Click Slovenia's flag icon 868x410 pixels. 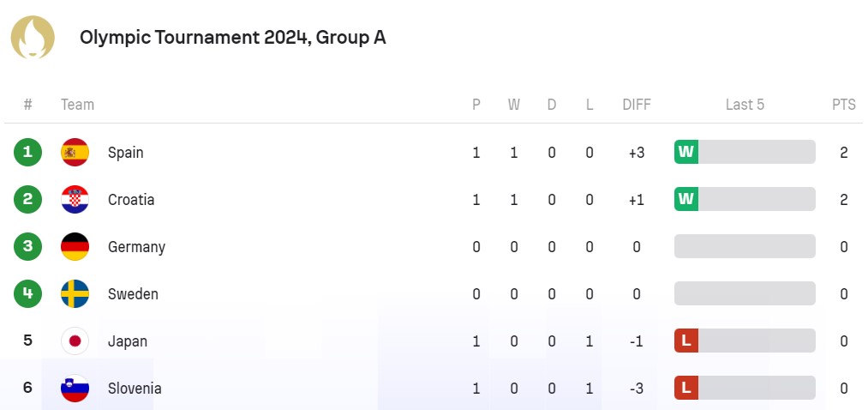coord(75,389)
